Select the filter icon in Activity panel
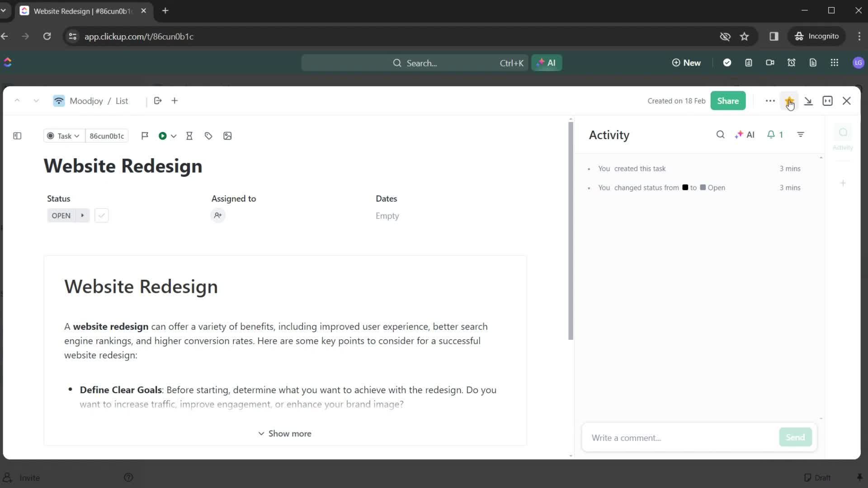Screen dimensions: 868x488 (801, 135)
